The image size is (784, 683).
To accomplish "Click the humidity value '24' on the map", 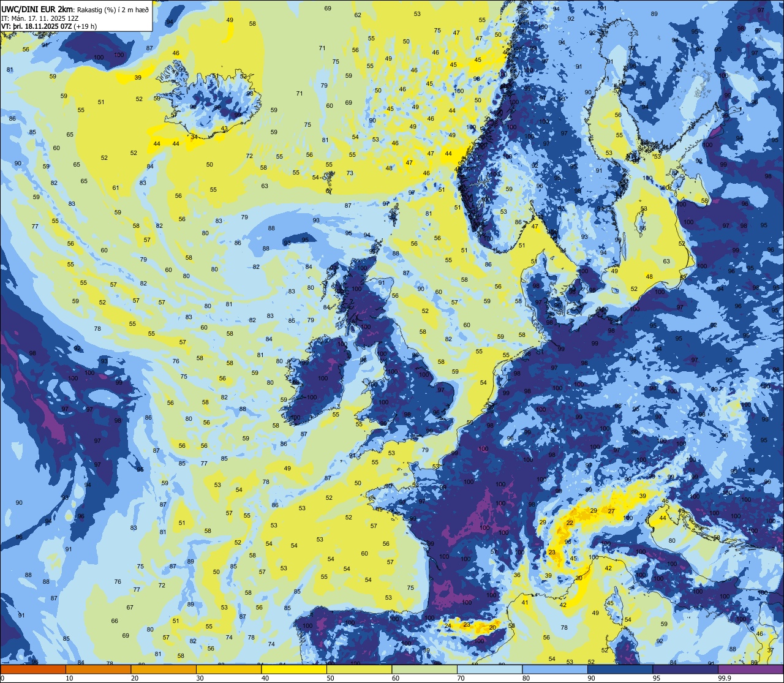I will click(x=448, y=625).
